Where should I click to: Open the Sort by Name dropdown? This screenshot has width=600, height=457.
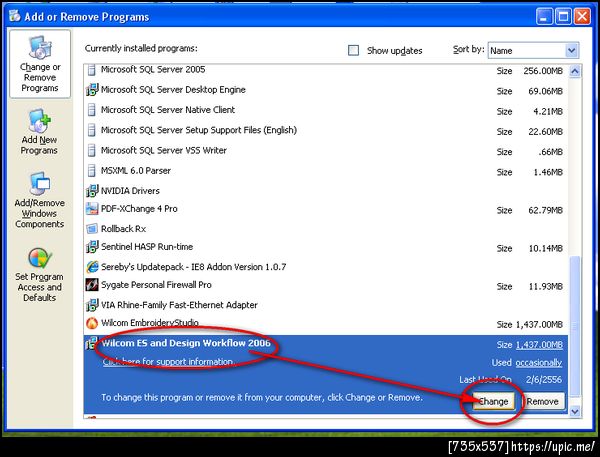pyautogui.click(x=533, y=51)
